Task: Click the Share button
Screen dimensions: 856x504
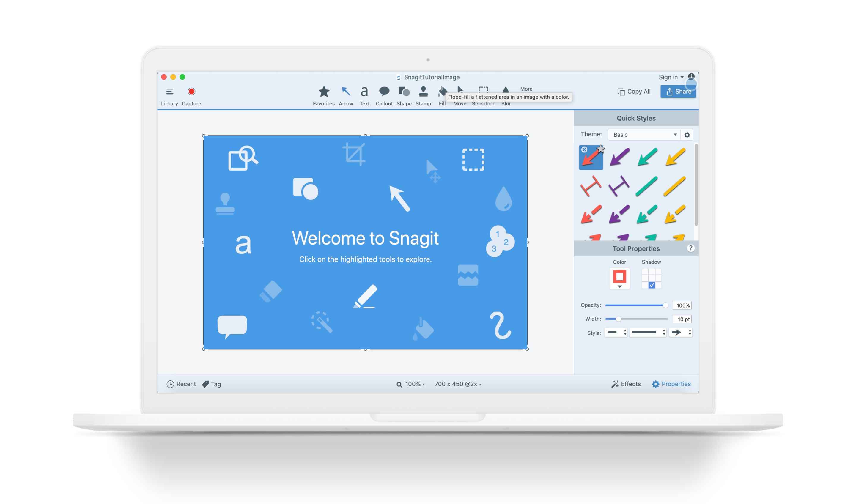Action: tap(678, 91)
